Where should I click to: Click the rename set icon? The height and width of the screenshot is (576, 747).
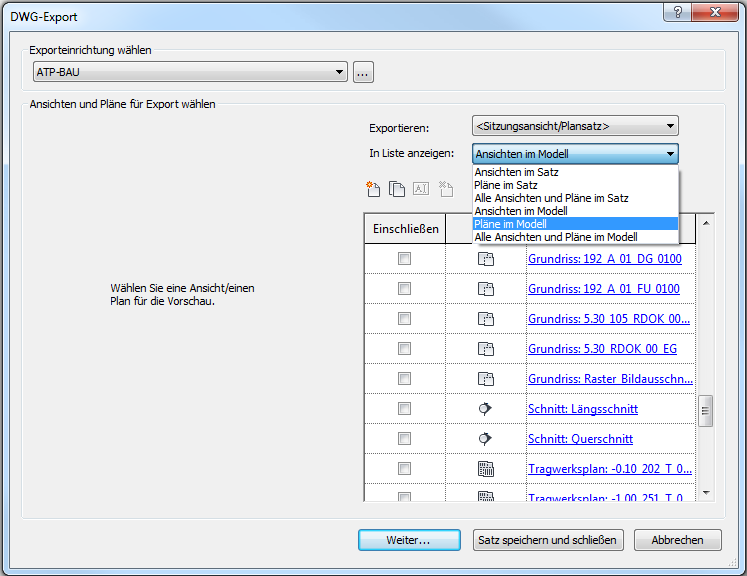421,188
